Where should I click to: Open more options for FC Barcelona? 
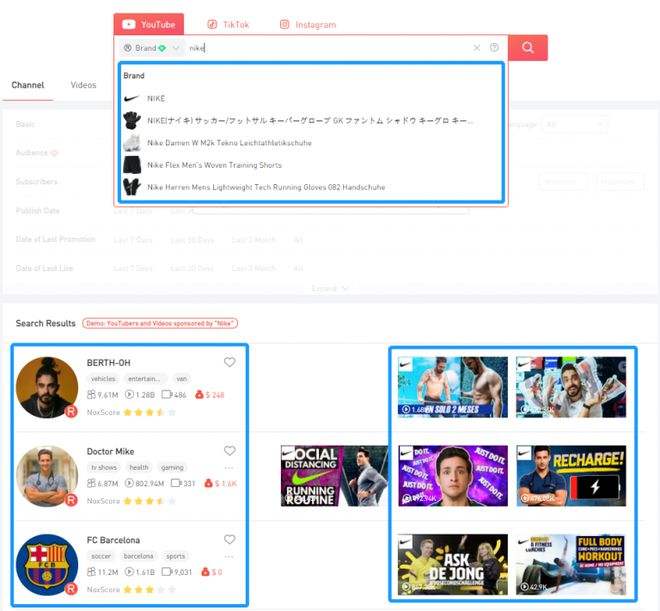[x=229, y=557]
